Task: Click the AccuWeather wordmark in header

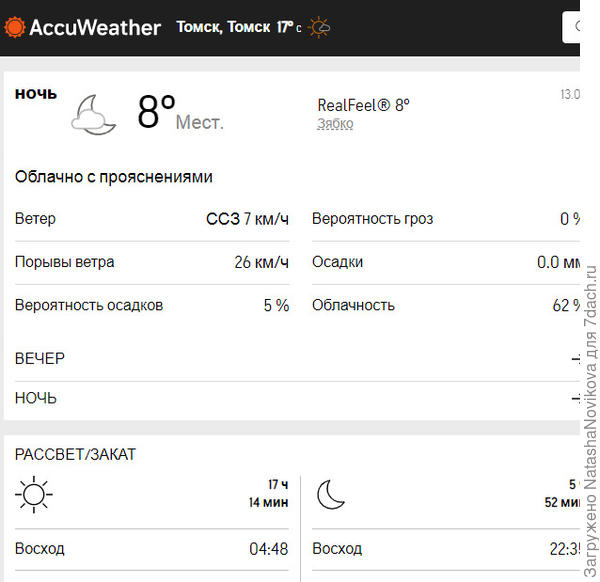Action: [x=95, y=27]
